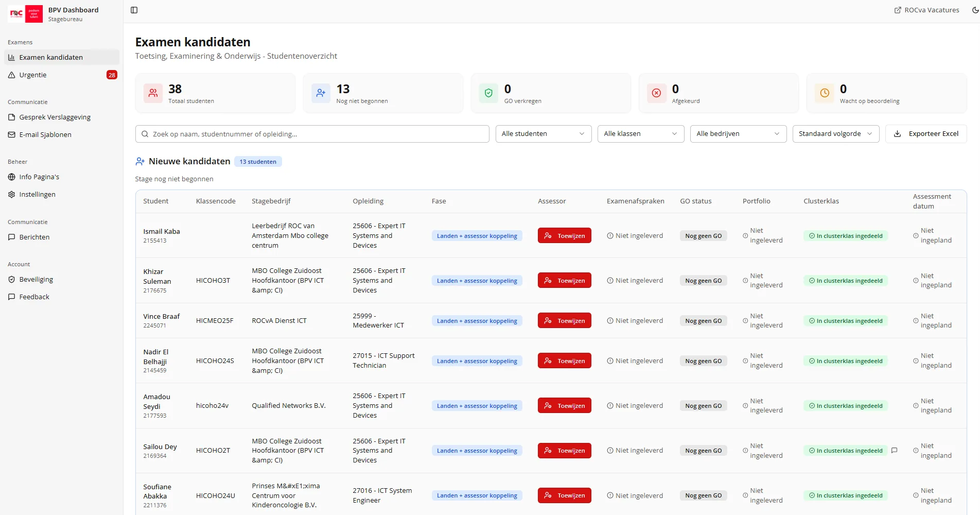Click the Stagebedrijf column header
The width and height of the screenshot is (980, 515).
271,201
